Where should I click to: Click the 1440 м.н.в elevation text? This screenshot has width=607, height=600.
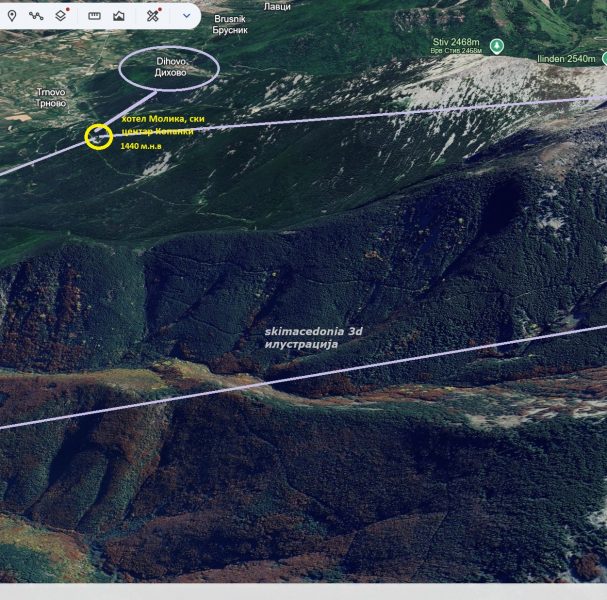point(143,146)
